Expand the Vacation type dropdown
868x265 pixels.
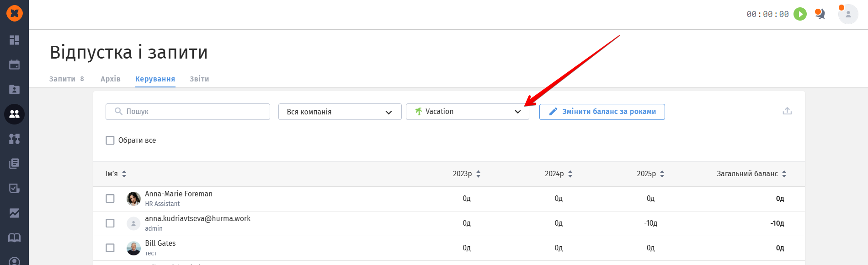(467, 112)
